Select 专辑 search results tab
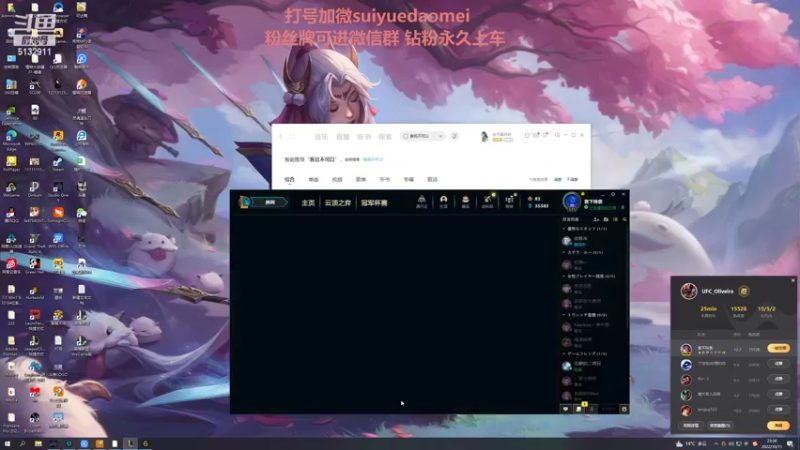 tap(409, 180)
